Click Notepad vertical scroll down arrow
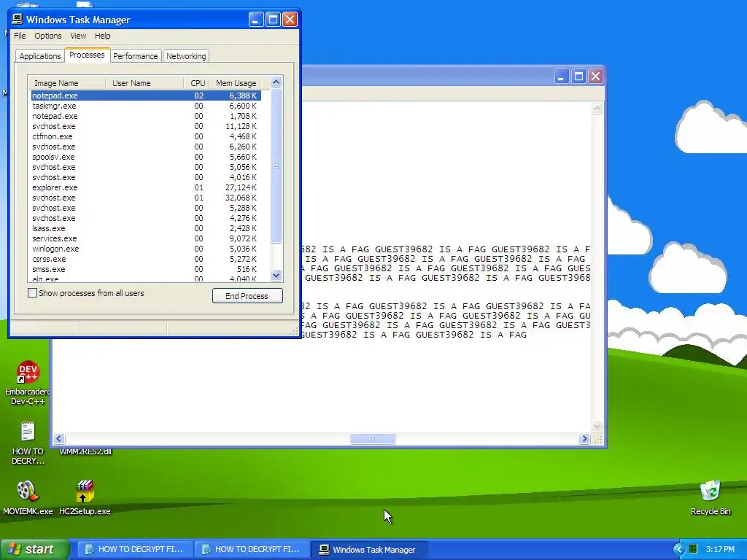Screen dimensions: 747x560 click(x=597, y=427)
